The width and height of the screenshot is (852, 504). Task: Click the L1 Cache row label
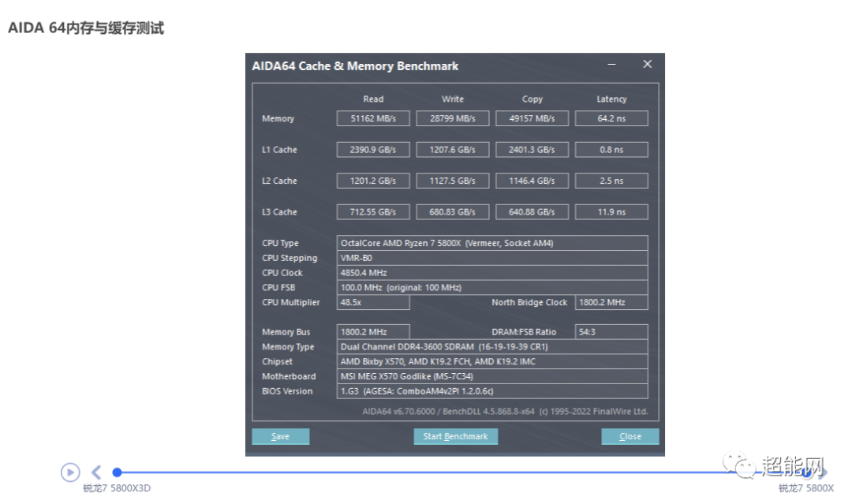[279, 149]
